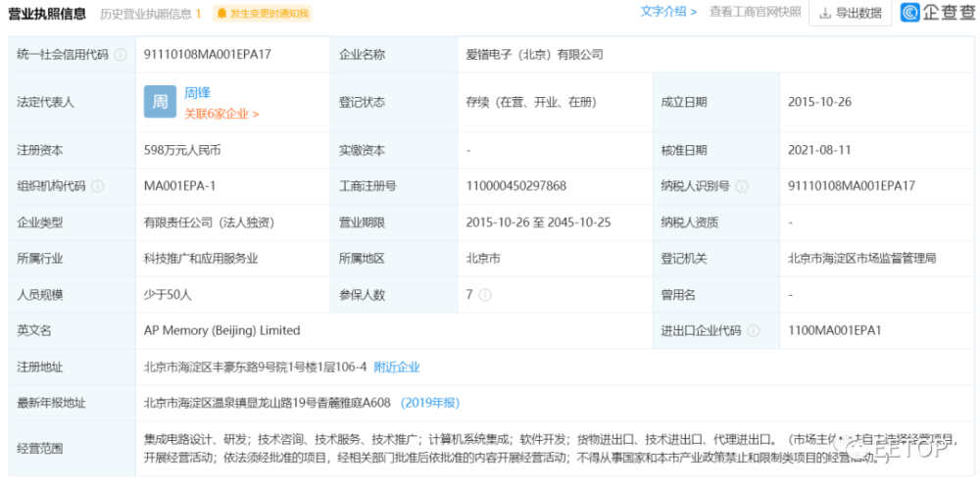The height and width of the screenshot is (489, 980).
Task: Click info icon beside 纳税人识别号
Action: pyautogui.click(x=742, y=186)
